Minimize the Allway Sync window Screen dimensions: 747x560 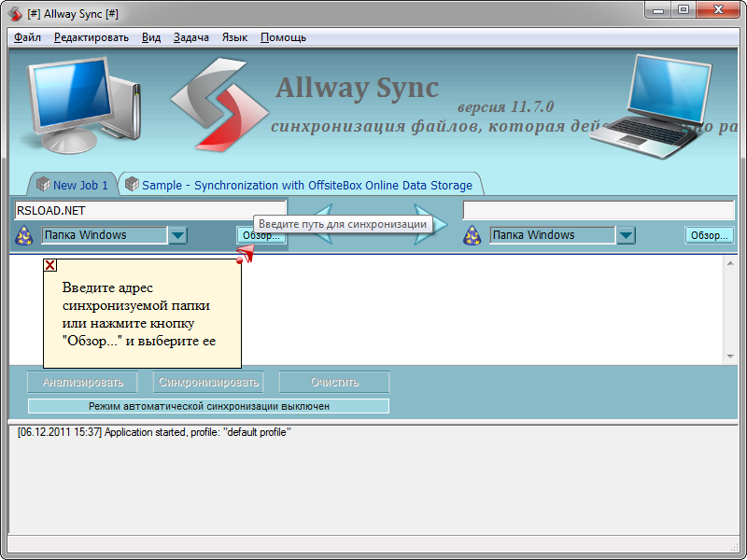pos(658,10)
